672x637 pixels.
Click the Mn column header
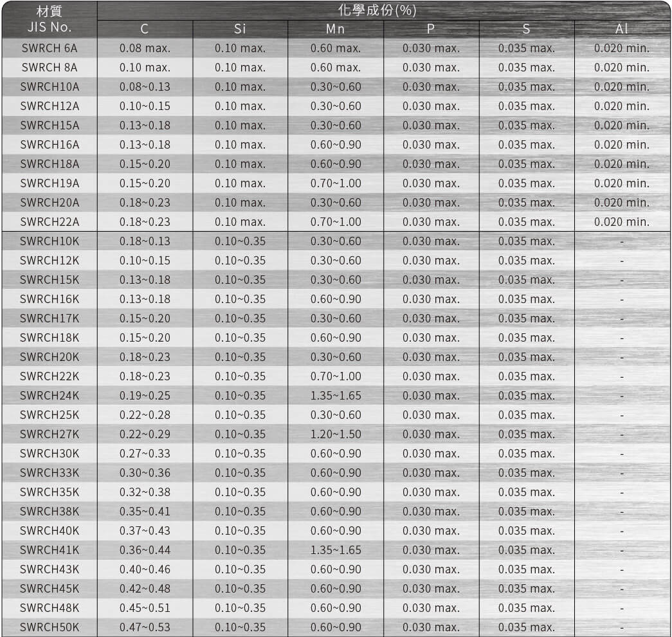[335, 29]
